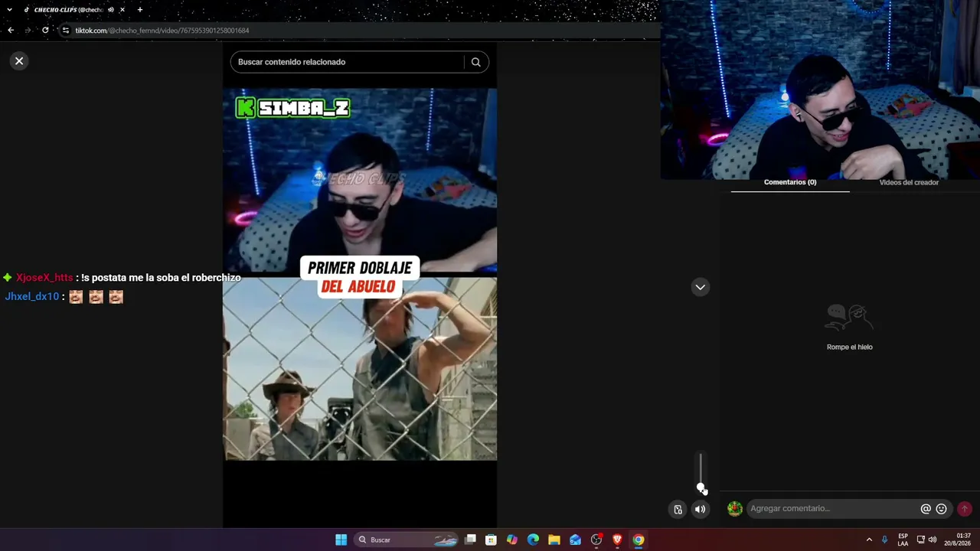
Task: Open OBS Studio from the taskbar
Action: [596, 540]
